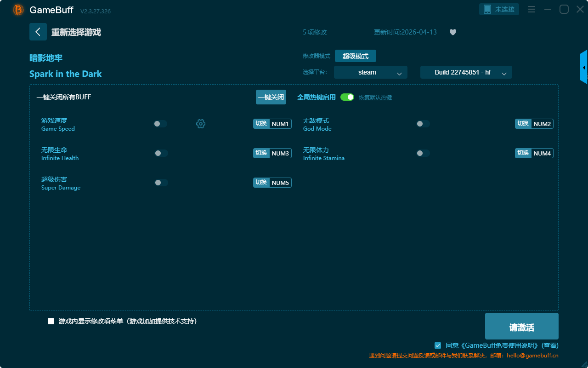Viewport: 588px width, 368px height.
Task: Turn on Infinite Health toggle
Action: click(161, 153)
